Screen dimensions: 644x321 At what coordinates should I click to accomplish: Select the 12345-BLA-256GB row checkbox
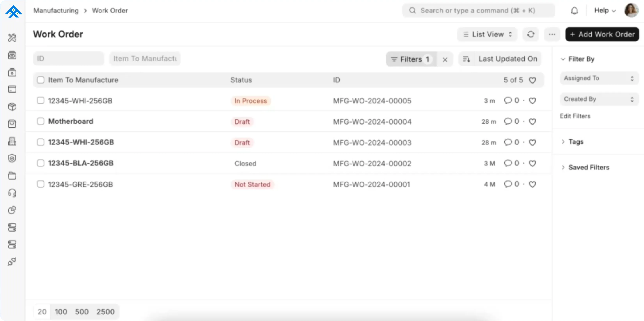pos(41,163)
